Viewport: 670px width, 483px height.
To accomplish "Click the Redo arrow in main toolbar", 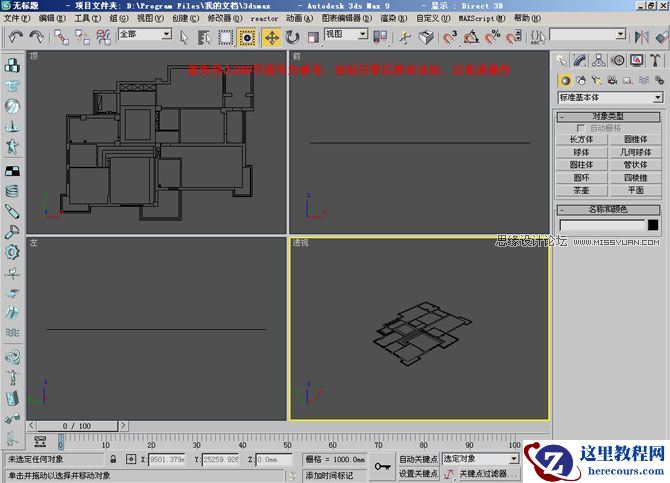I will (36, 37).
